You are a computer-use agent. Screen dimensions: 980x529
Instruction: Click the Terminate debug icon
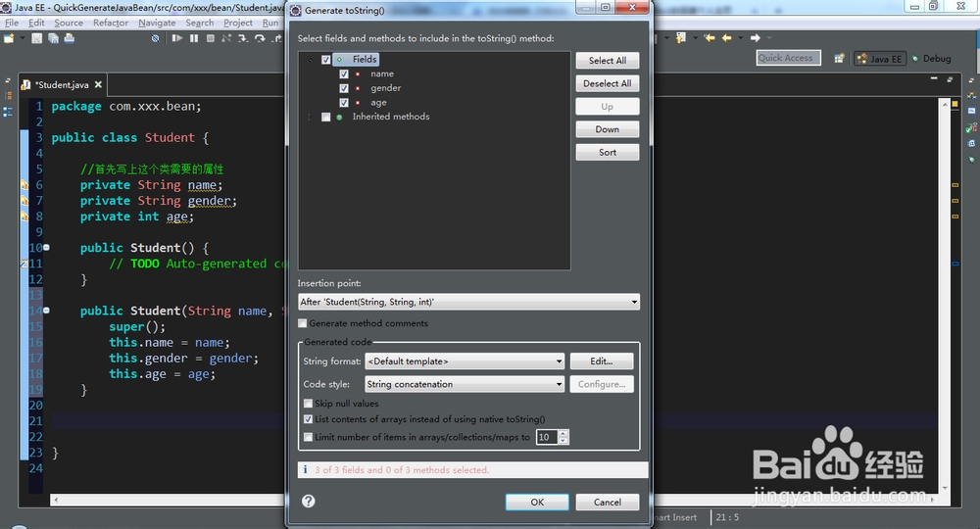(x=211, y=38)
